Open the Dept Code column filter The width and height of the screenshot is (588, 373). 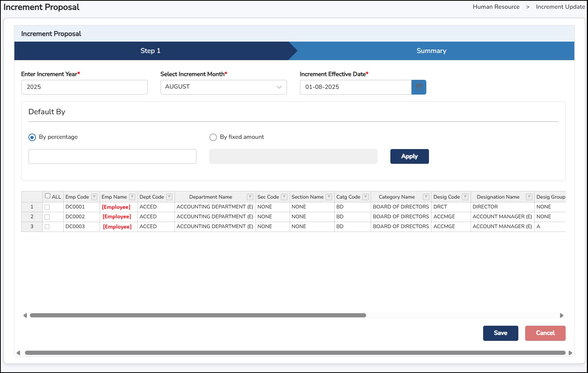[169, 197]
